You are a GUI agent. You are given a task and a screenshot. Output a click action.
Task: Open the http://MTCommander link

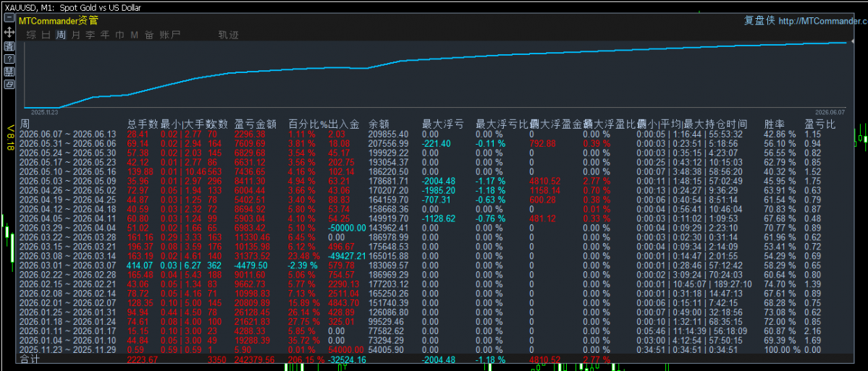point(822,21)
